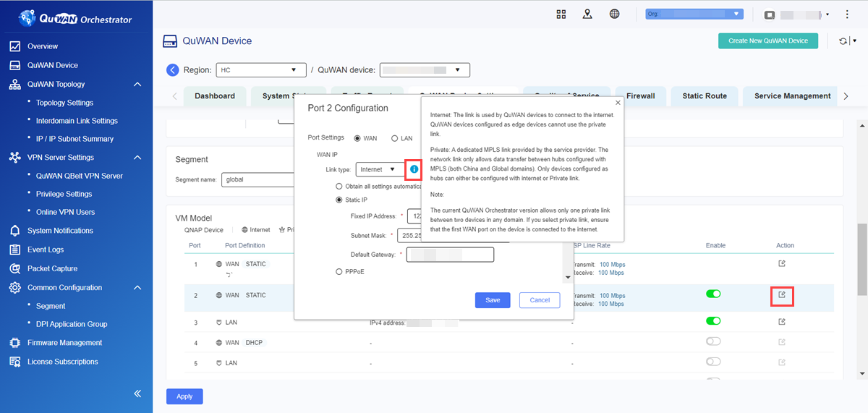Toggle the Enable switch for port 5
This screenshot has width=868, height=413.
pos(714,361)
